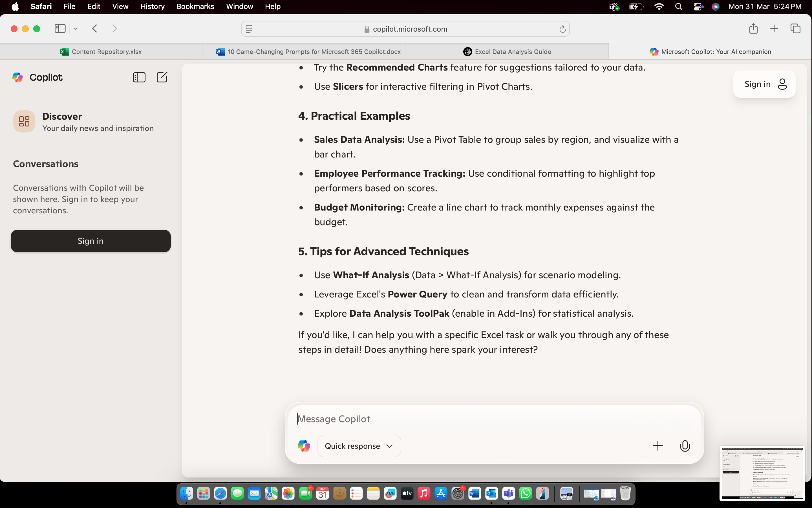812x508 pixels.
Task: Open a new Safari tab with plus
Action: point(774,29)
